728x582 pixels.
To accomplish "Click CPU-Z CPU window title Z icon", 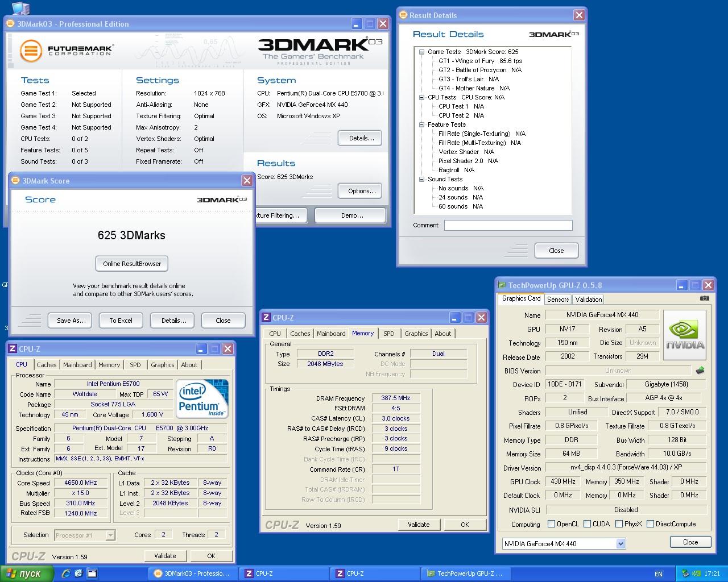I will 12,349.
